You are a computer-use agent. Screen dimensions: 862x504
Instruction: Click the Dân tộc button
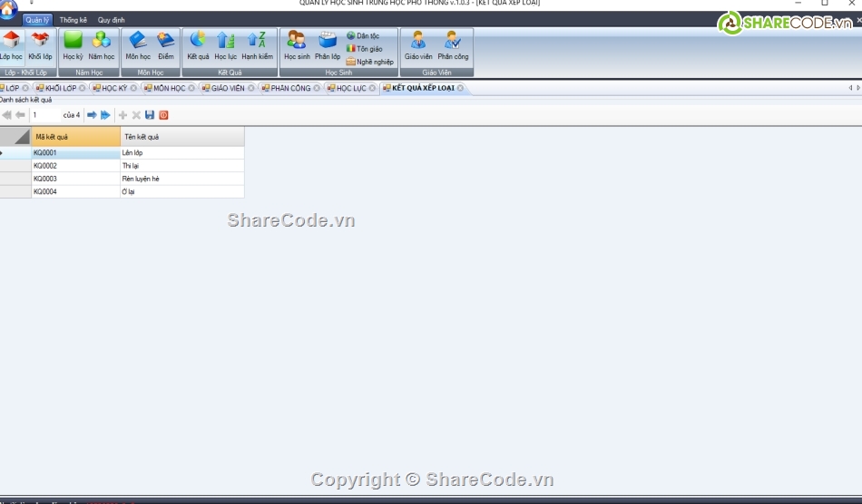pos(363,35)
